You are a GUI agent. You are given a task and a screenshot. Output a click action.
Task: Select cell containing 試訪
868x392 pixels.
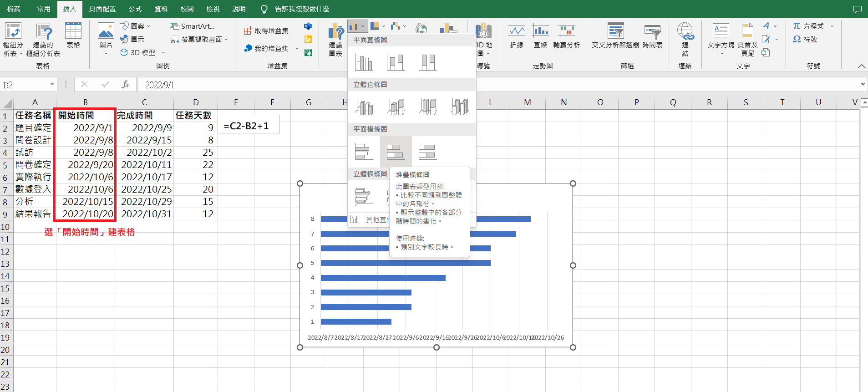(35, 153)
